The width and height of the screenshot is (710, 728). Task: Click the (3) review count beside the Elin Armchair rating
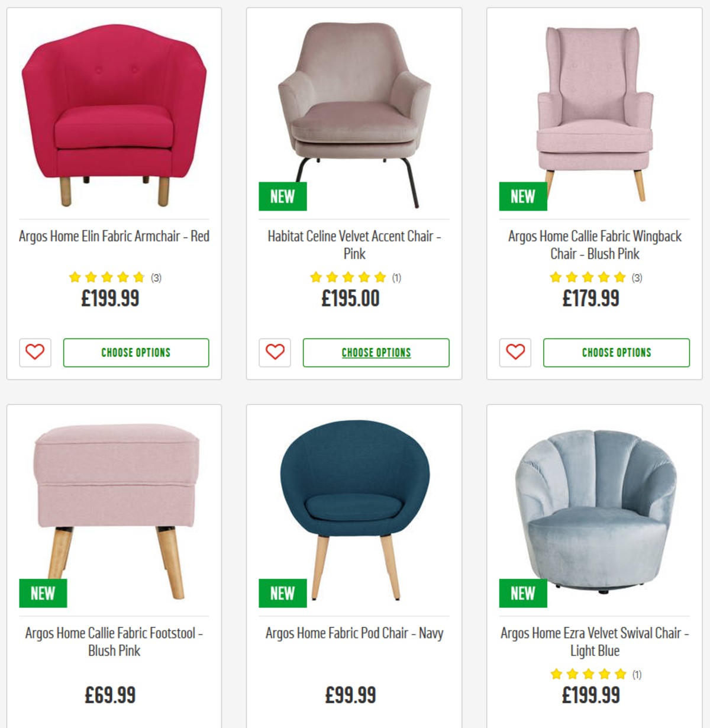pyautogui.click(x=154, y=275)
